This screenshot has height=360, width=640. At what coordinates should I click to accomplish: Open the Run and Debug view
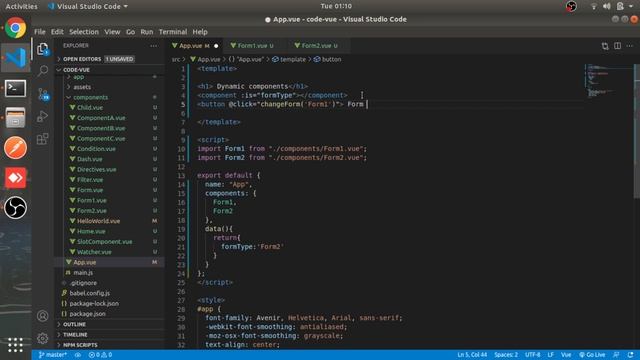click(43, 117)
